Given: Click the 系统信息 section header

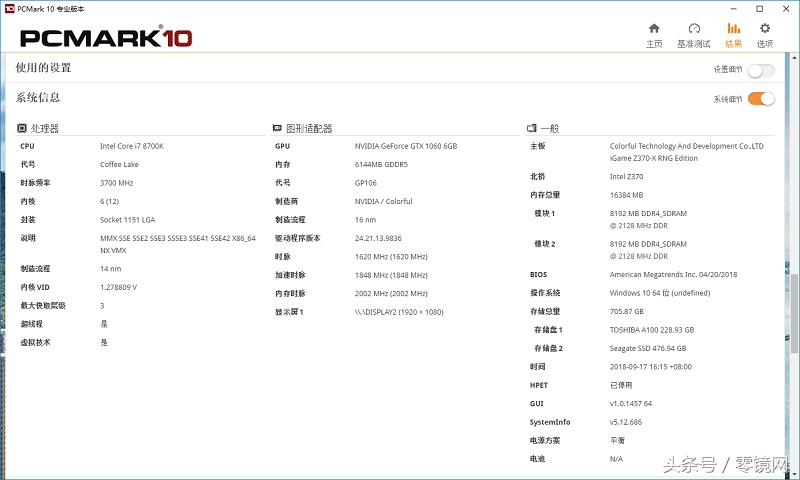Looking at the screenshot, I should click(38, 97).
